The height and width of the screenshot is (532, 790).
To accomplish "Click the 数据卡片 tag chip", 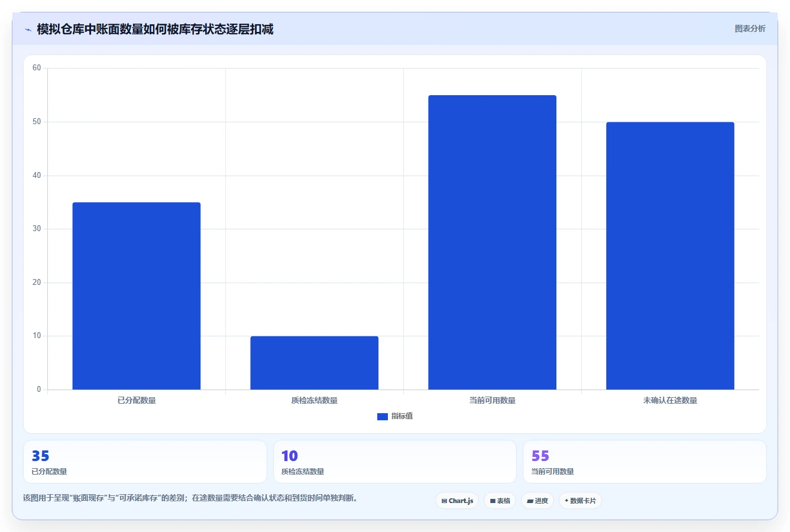I will coord(580,501).
